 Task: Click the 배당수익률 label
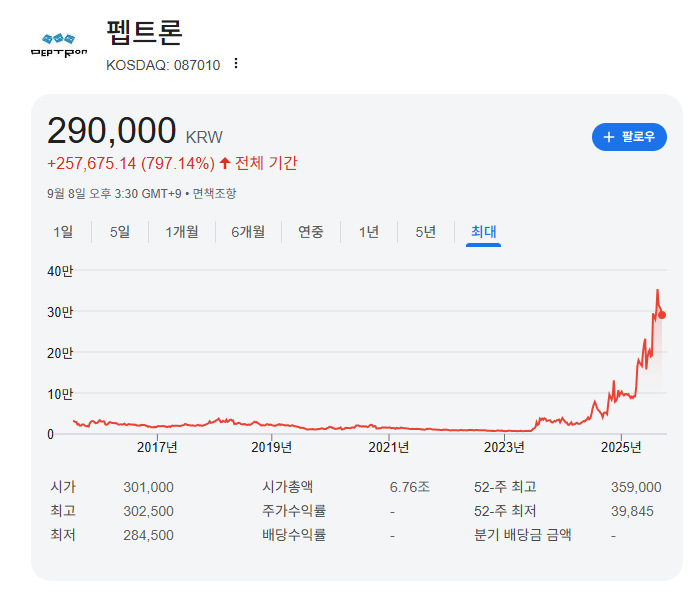tap(294, 535)
